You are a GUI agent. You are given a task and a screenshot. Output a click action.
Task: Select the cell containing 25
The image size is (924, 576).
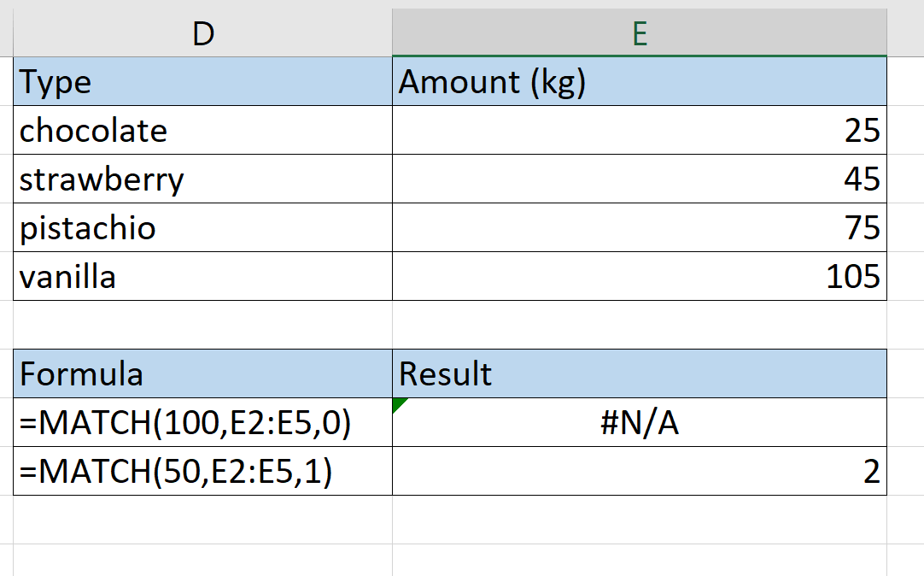click(640, 130)
